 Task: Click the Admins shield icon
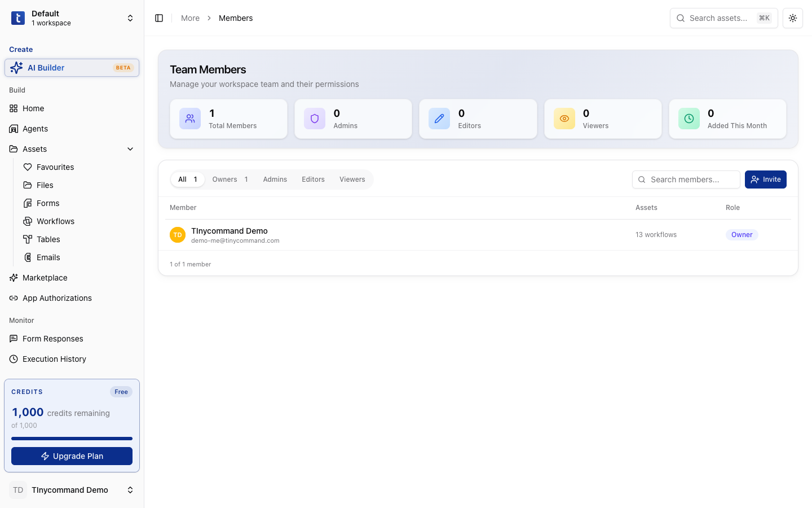point(315,119)
